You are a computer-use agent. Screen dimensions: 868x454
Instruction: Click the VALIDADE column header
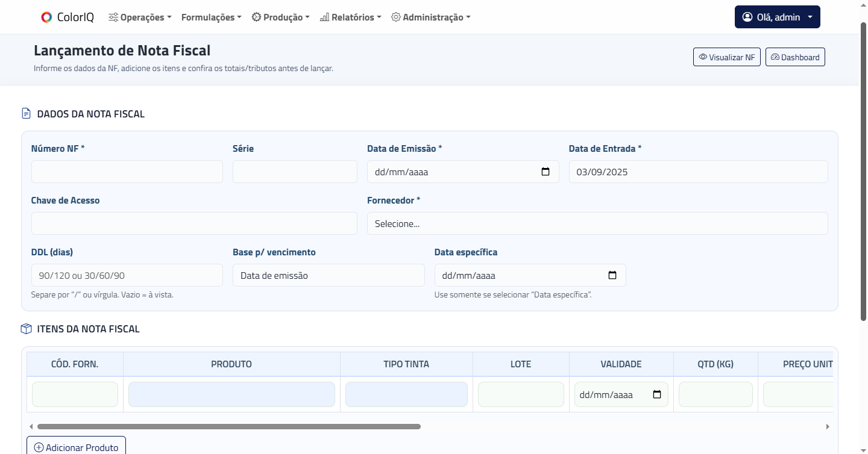pyautogui.click(x=621, y=364)
